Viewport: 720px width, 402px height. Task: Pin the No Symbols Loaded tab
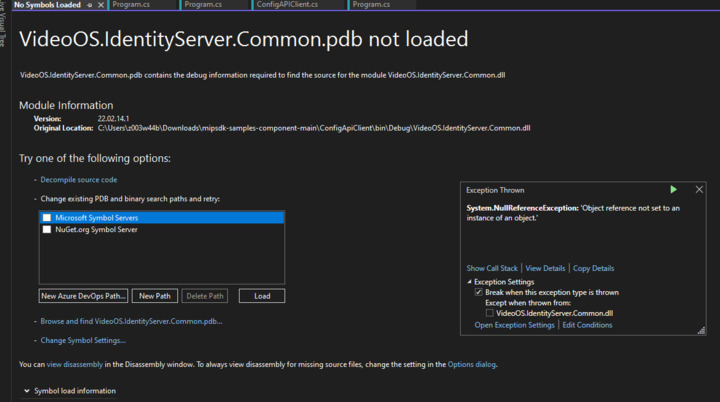[89, 5]
